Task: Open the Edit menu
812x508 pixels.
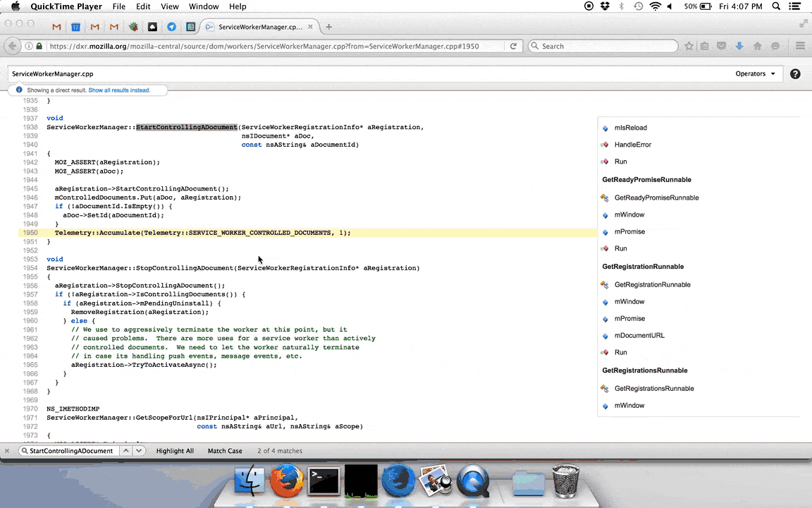Action: tap(143, 6)
